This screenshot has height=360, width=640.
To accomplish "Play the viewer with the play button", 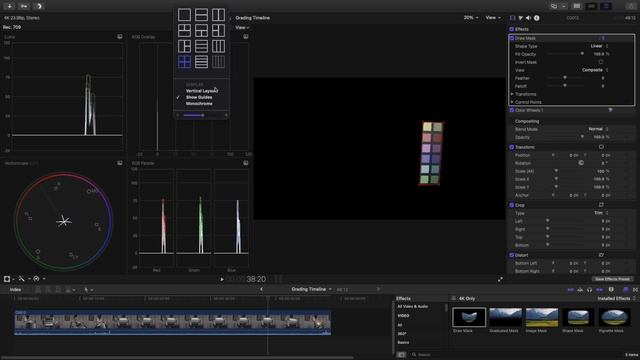I will [x=222, y=280].
